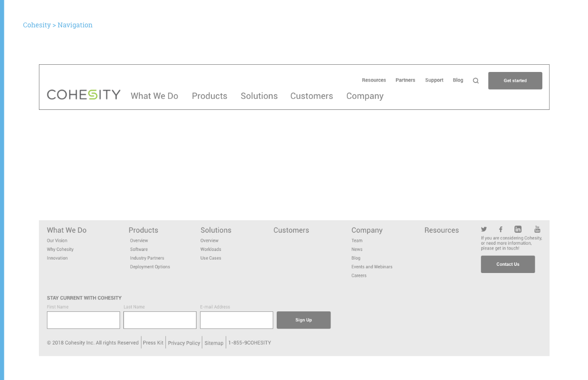588x380 pixels.
Task: Open Workloads footer link
Action: 211,249
